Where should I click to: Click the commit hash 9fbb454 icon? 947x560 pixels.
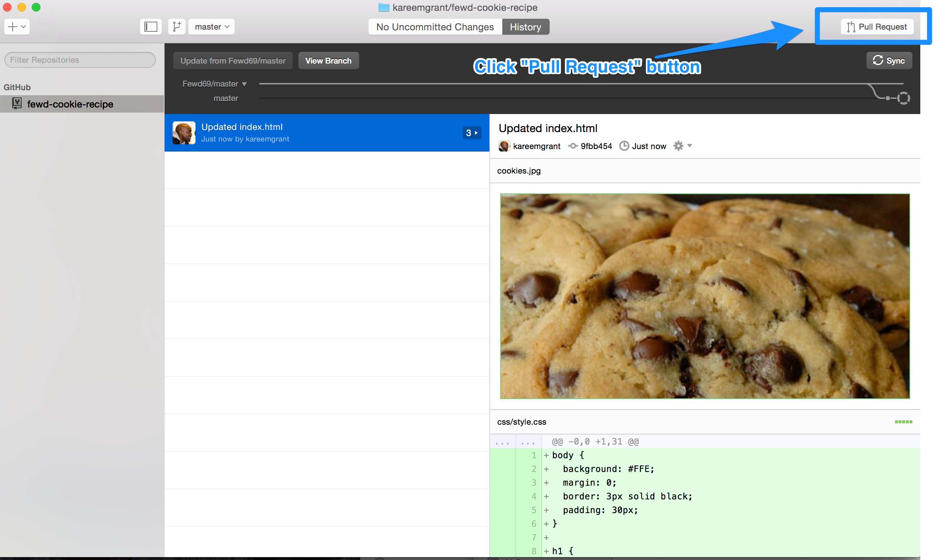[x=573, y=146]
